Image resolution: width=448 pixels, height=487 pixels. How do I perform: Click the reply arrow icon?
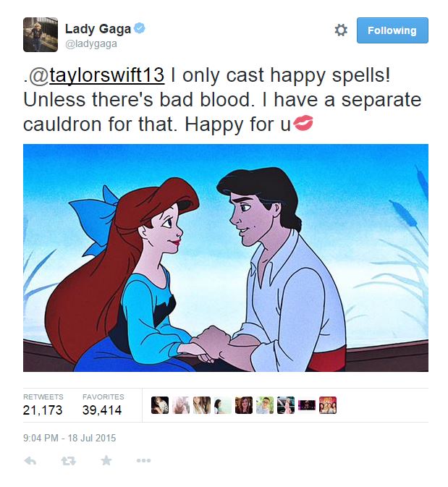30,461
